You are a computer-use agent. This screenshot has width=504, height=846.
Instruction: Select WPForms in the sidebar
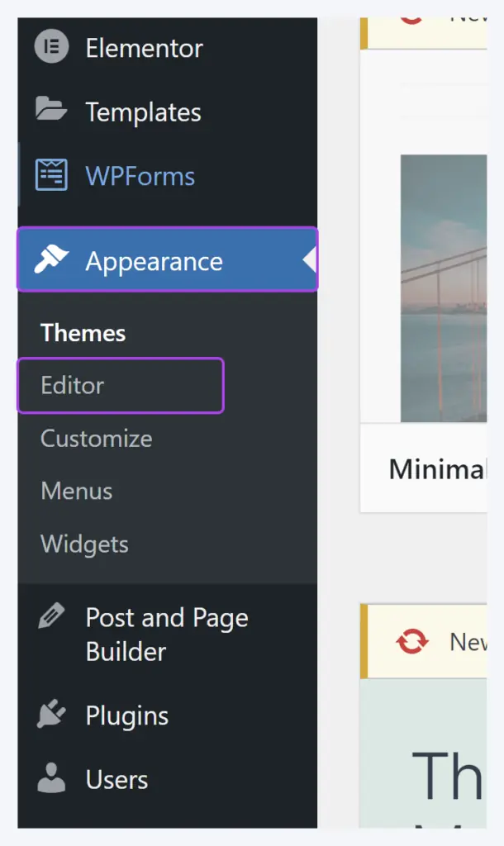(x=167, y=176)
